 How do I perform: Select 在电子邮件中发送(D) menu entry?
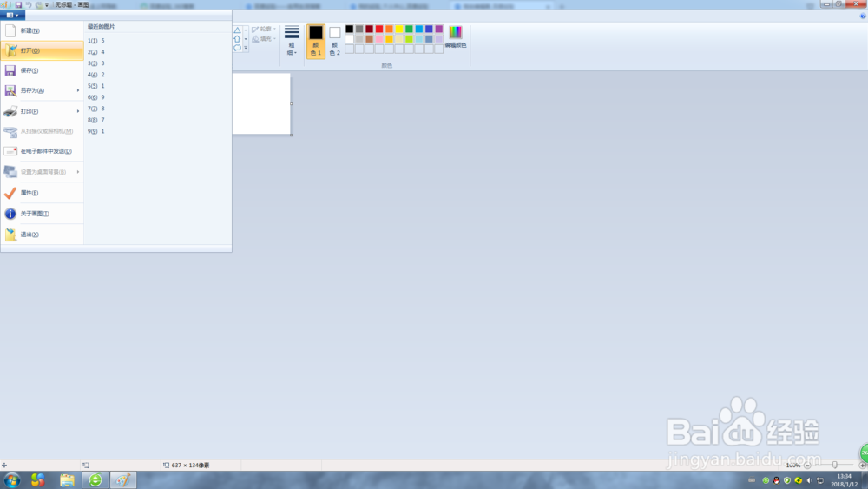[42, 151]
